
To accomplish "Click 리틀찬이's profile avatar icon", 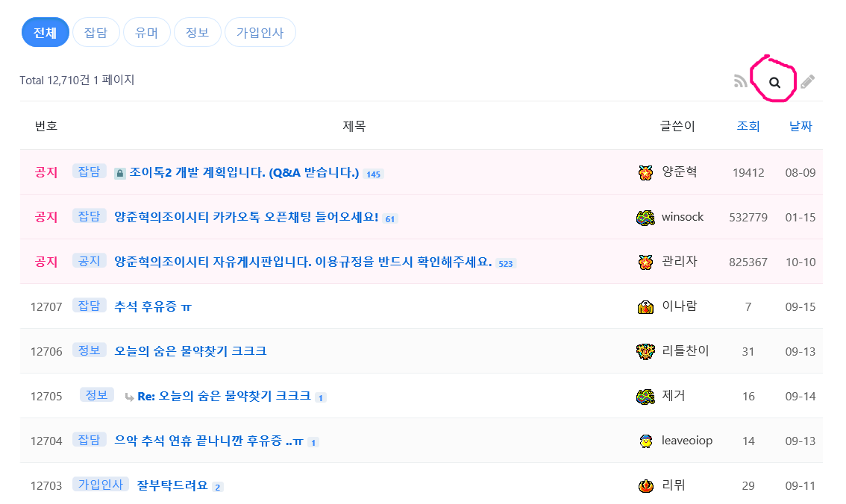I will [645, 351].
